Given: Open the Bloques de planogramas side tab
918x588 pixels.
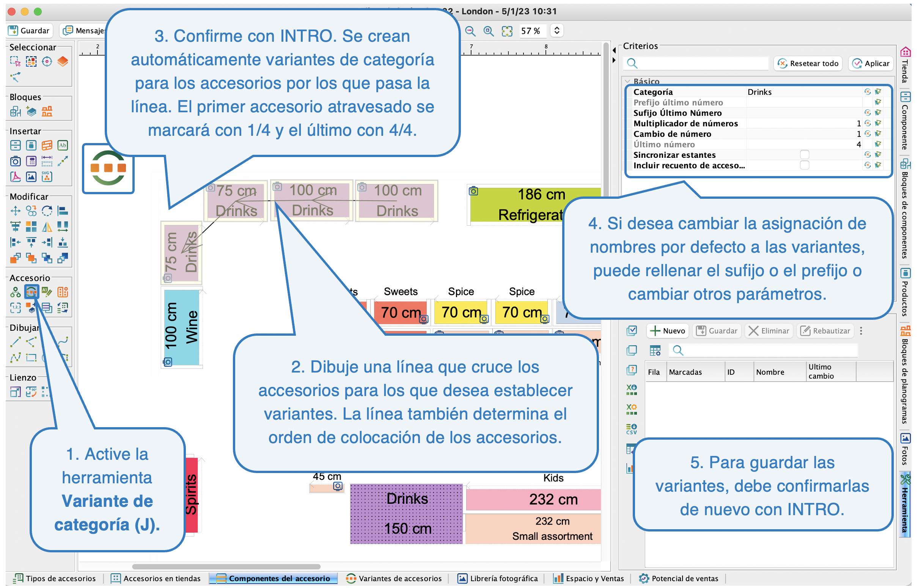Looking at the screenshot, I should tap(905, 374).
